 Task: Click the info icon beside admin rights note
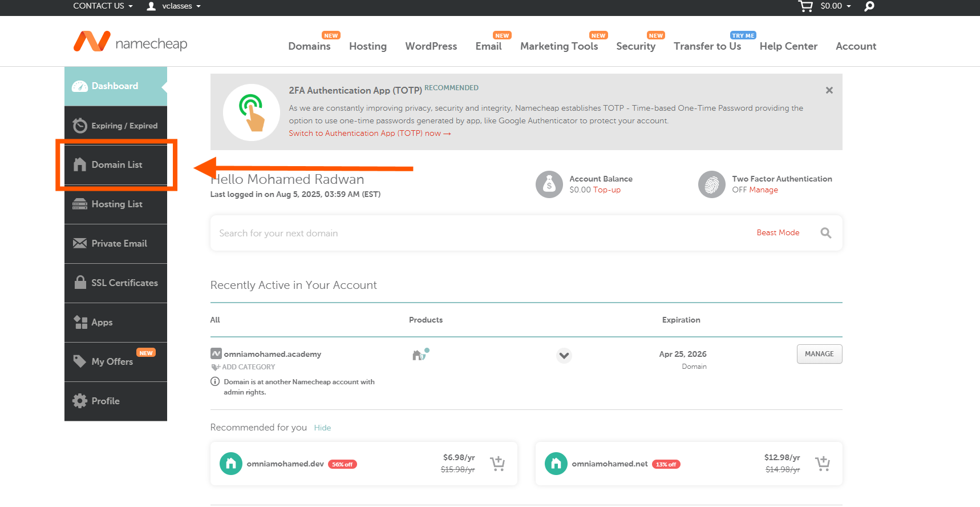pos(215,381)
